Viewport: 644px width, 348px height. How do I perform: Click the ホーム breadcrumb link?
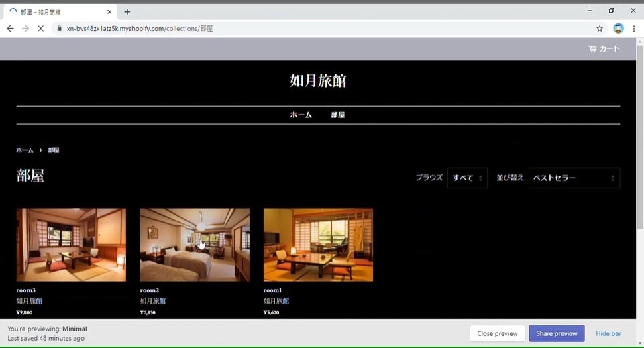tap(25, 150)
